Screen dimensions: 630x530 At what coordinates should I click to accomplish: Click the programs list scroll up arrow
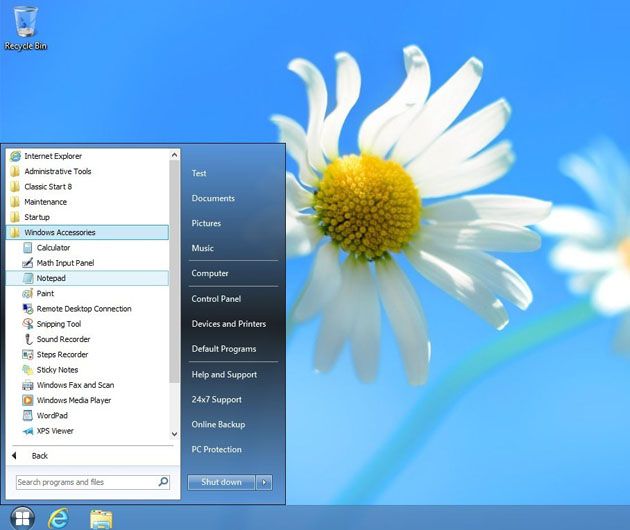[x=174, y=155]
